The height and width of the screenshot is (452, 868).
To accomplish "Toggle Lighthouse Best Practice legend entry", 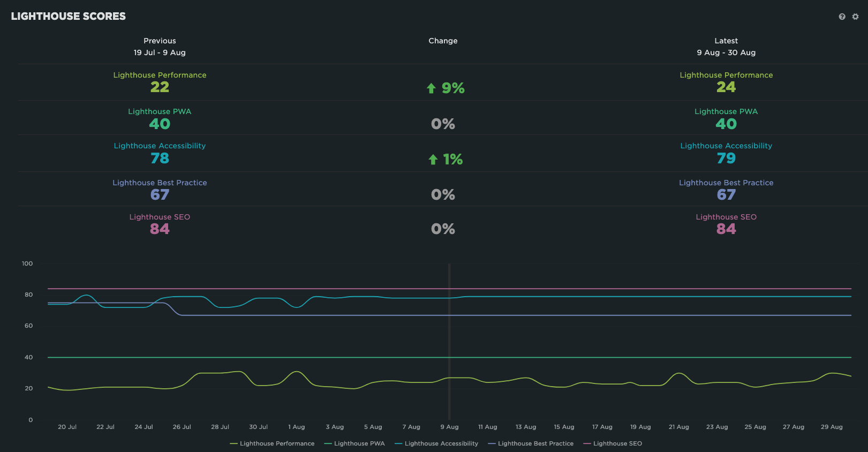I will [531, 443].
